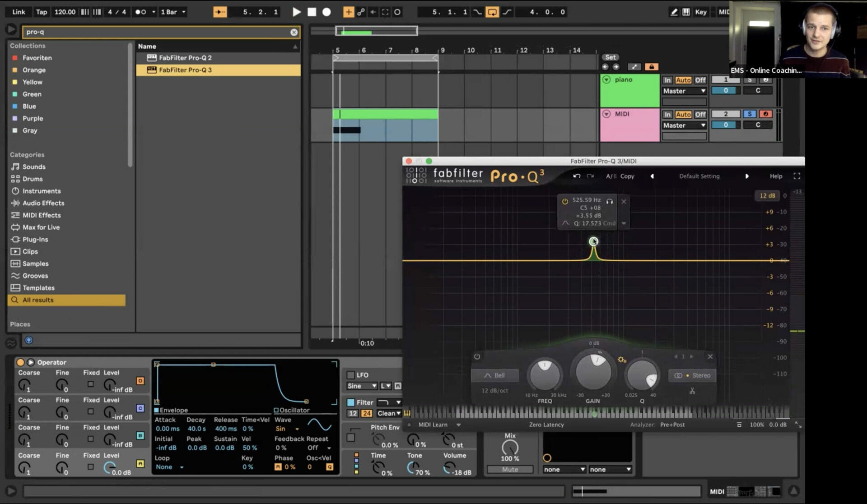867x504 pixels.
Task: Open the Favoriten collection
Action: (x=37, y=58)
